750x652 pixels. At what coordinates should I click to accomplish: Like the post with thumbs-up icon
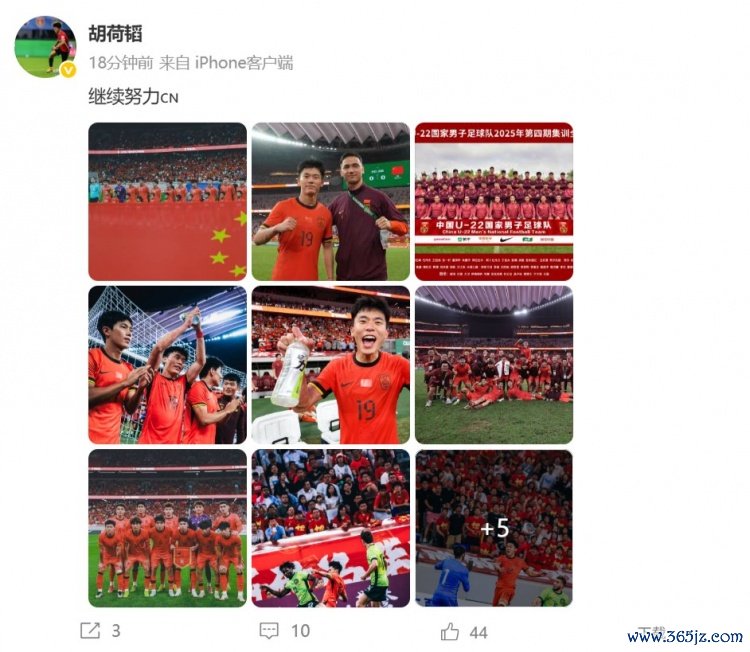pos(450,631)
